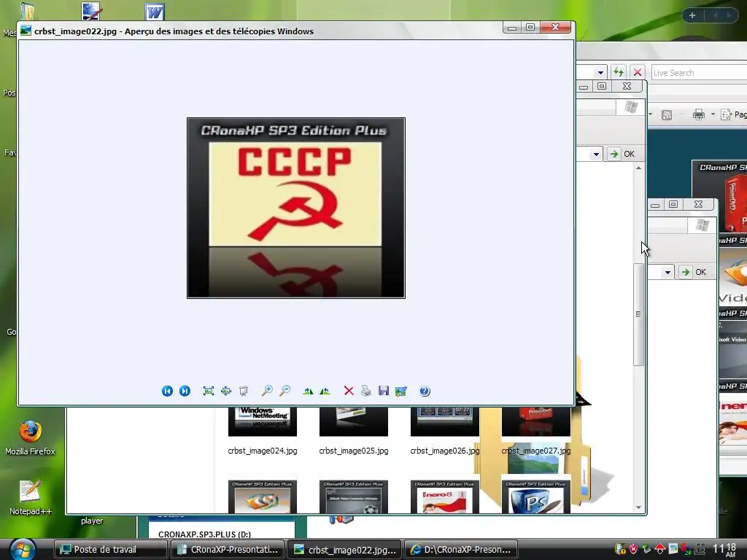
Task: Expand the Print dropdown arrow in Internet Explorer
Action: pyautogui.click(x=713, y=114)
